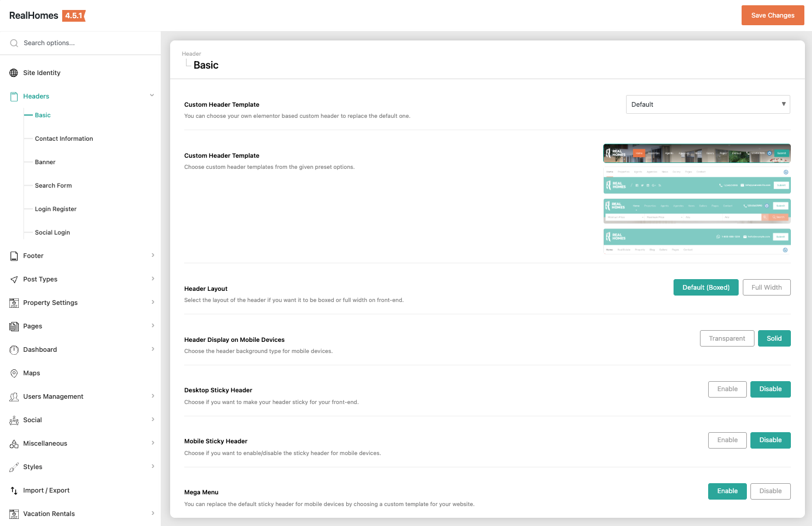
Task: Go to the Search Form settings
Action: [53, 186]
